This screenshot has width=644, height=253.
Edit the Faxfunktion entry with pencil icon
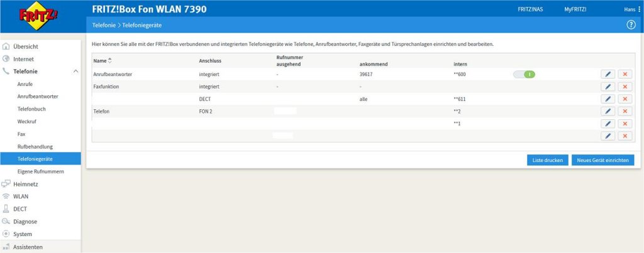point(608,87)
